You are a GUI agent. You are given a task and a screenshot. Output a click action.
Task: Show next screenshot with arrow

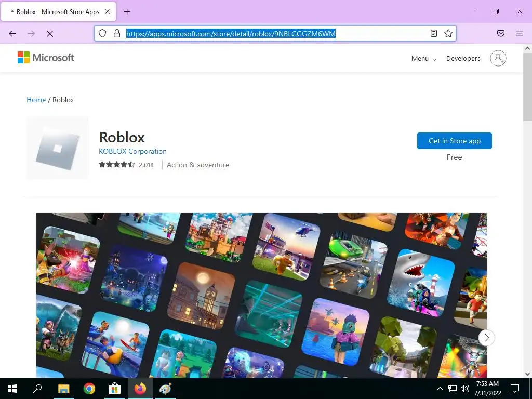pos(486,338)
